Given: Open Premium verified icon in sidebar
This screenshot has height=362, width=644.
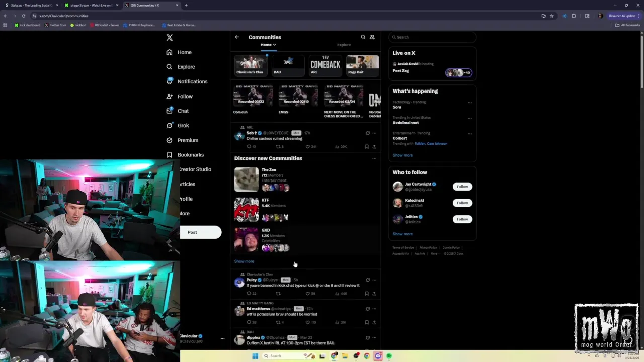Looking at the screenshot, I should (169, 140).
